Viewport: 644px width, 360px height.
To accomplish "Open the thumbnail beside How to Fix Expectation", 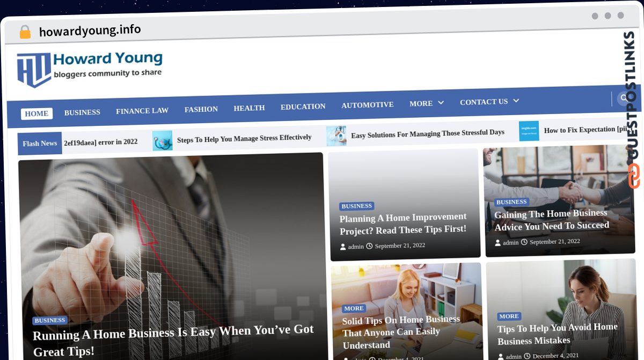I will click(x=529, y=131).
